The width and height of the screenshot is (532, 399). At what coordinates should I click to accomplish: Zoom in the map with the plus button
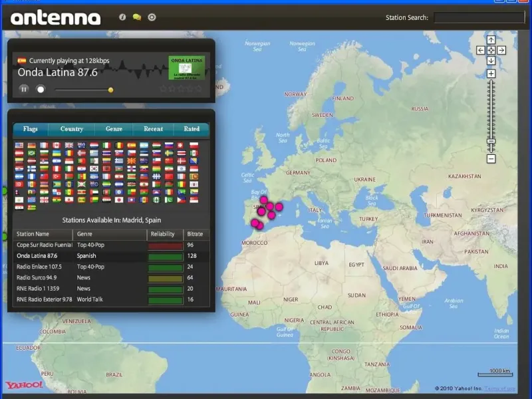[x=491, y=74]
